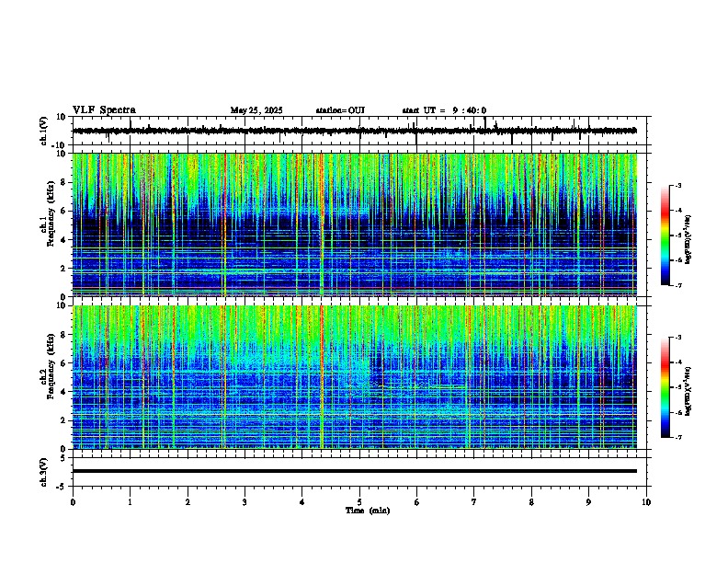The image size is (728, 563).
Task: Click the ch.1 colorbar "log(PSD)(V²/Hz)" label
Action: (x=688, y=240)
